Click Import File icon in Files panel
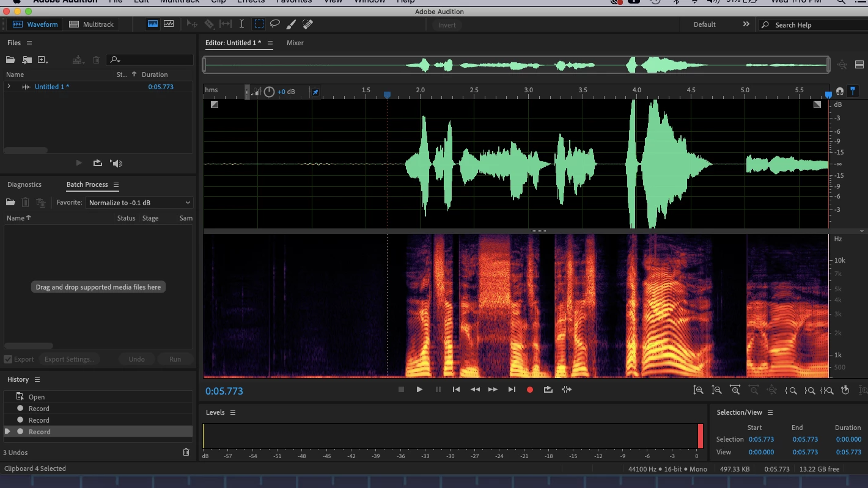The width and height of the screenshot is (868, 488). tap(27, 60)
